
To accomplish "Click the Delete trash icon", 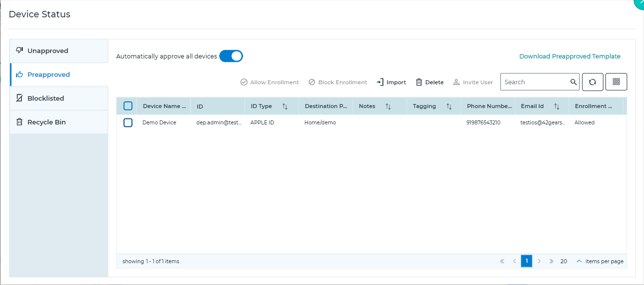I will tap(419, 82).
